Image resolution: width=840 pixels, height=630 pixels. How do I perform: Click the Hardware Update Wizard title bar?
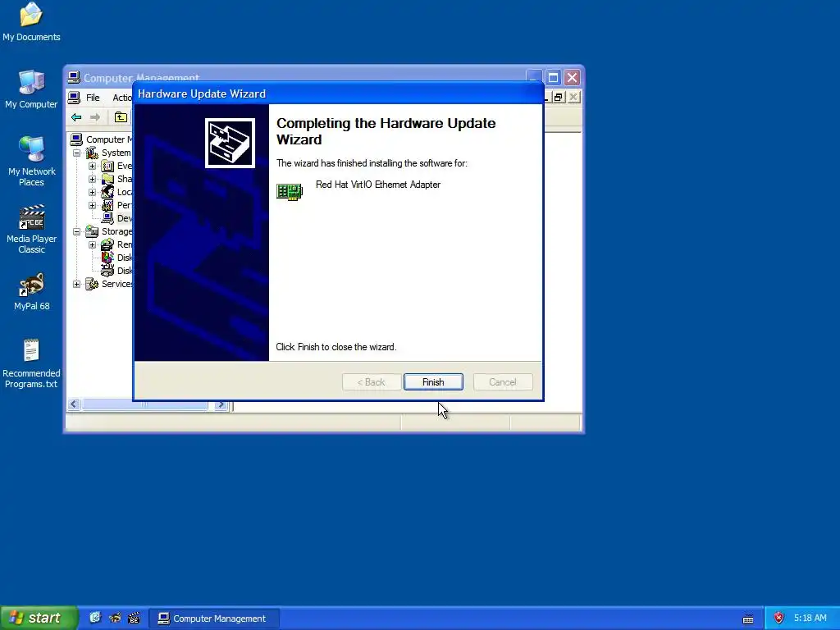coord(338,94)
